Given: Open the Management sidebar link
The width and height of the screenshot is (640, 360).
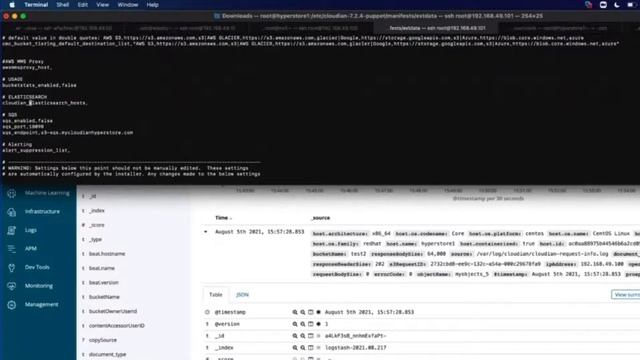Looking at the screenshot, I should click(x=41, y=304).
